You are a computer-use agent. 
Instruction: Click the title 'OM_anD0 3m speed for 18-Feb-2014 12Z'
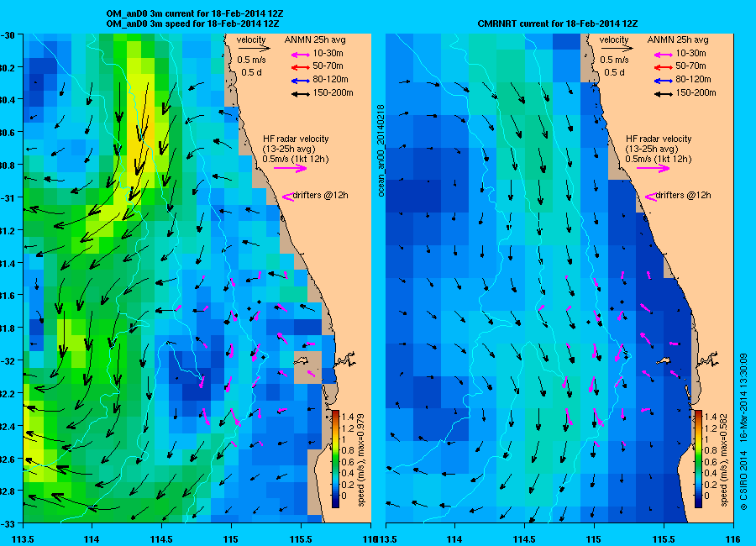click(192, 24)
